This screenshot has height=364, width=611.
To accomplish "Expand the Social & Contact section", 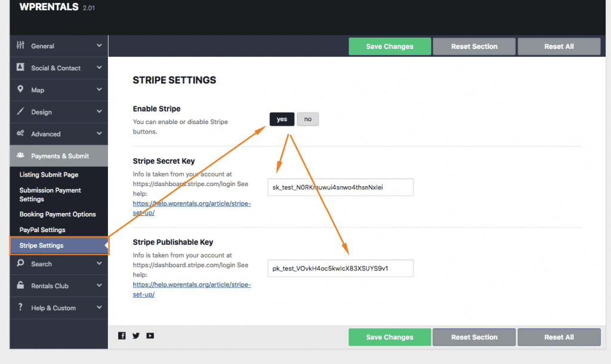I will point(100,67).
